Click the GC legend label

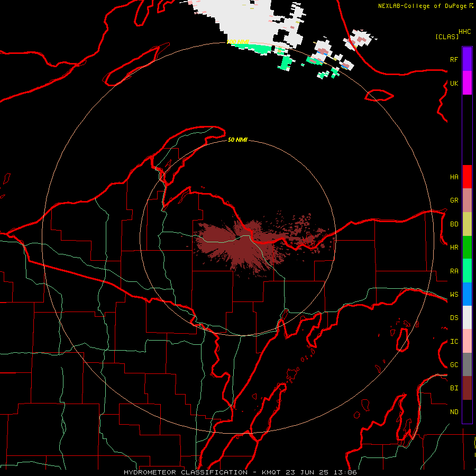pyautogui.click(x=454, y=365)
